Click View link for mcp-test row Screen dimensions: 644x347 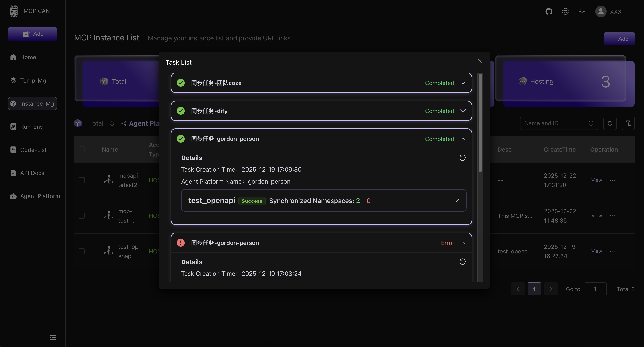pyautogui.click(x=596, y=216)
